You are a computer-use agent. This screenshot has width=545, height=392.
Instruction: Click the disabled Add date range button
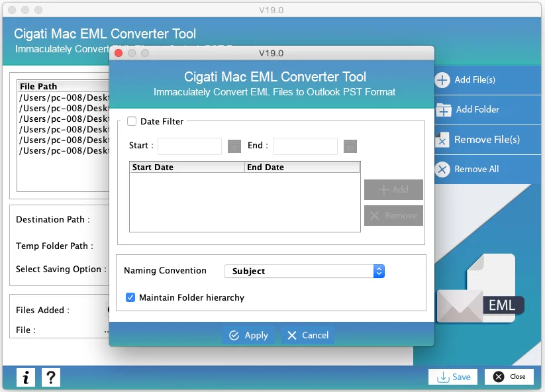coord(393,190)
